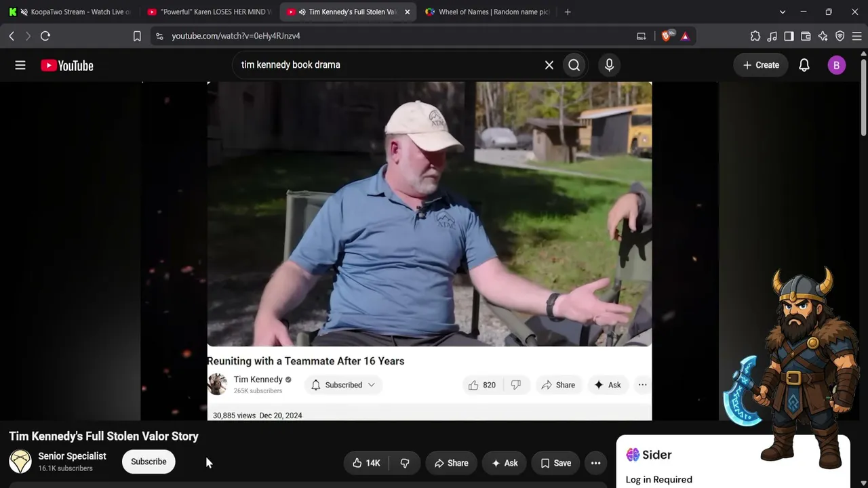The image size is (868, 488).
Task: Expand the tab search dropdown
Action: pos(783,12)
